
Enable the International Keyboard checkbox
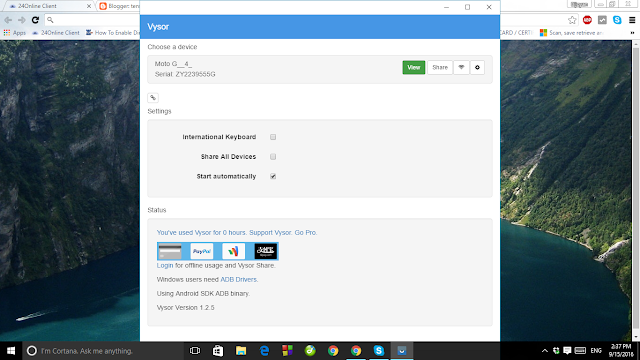pos(273,137)
